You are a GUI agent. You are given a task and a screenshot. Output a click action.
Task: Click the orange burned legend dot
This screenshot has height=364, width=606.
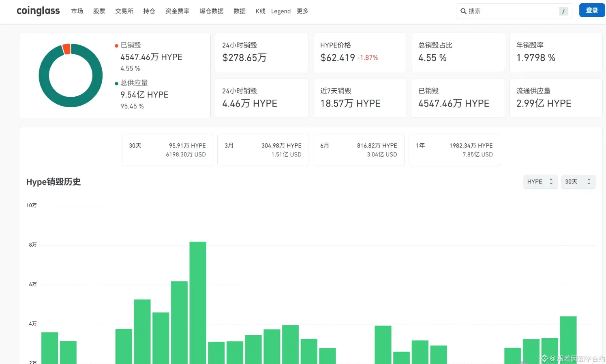click(x=116, y=46)
